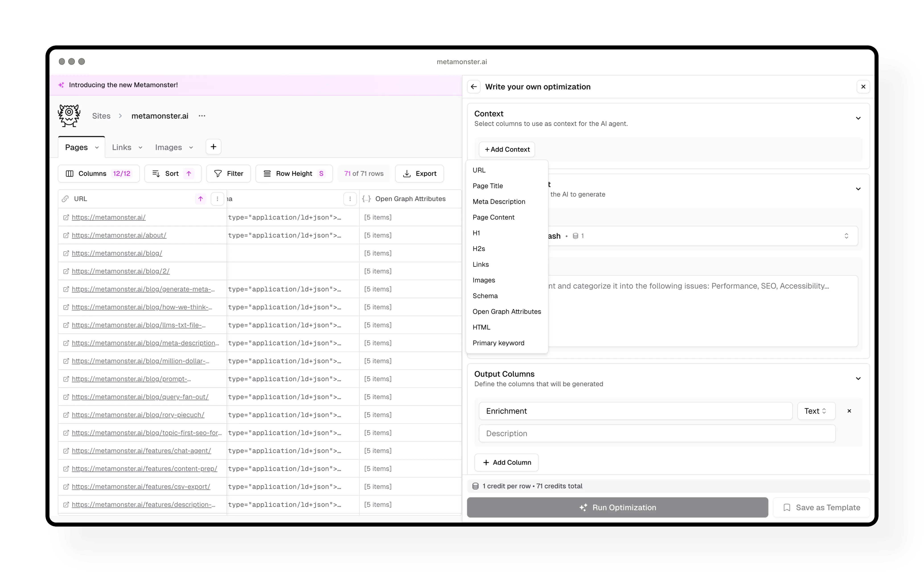
Task: Click the Metamonster logo icon
Action: pos(68,115)
